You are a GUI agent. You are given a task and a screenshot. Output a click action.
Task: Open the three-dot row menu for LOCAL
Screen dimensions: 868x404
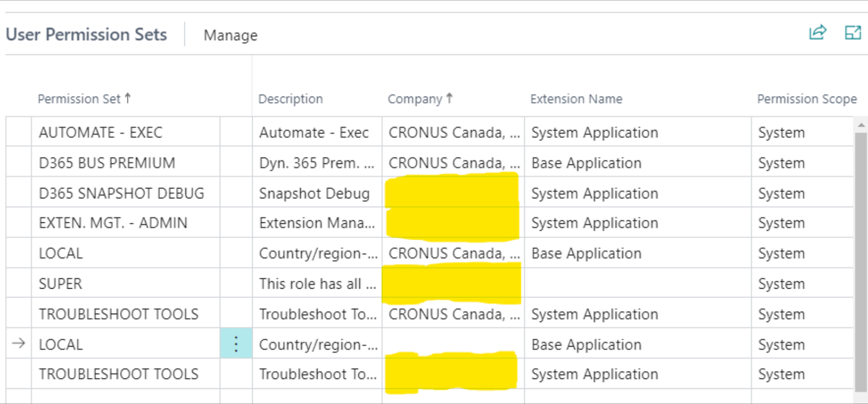tap(236, 344)
